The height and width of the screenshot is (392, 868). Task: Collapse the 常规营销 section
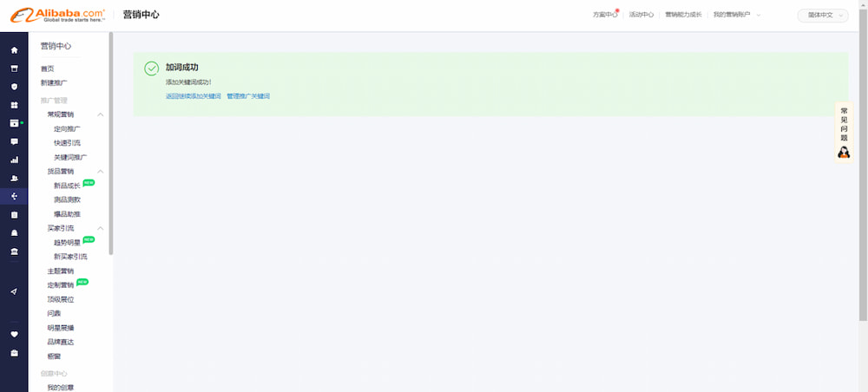tap(101, 114)
